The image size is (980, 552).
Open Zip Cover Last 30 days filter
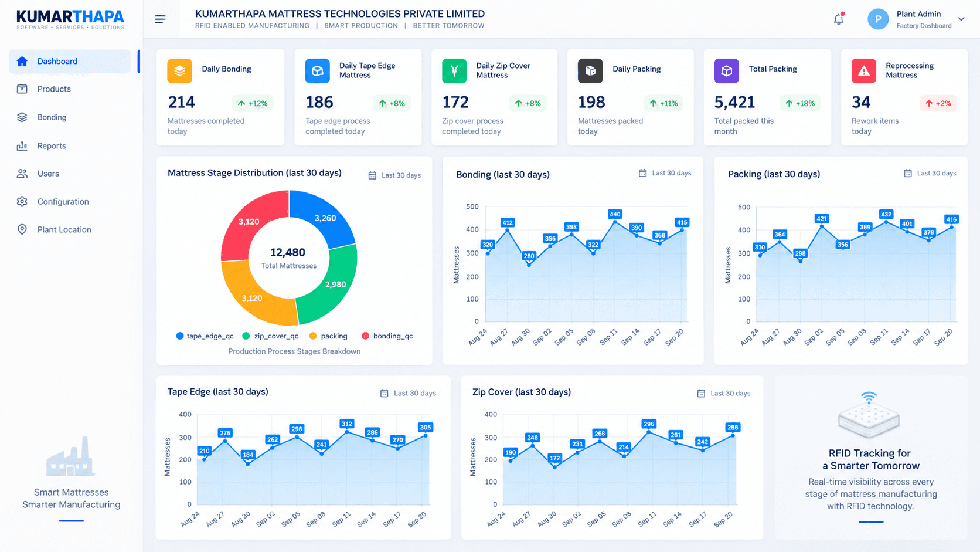[x=723, y=393]
